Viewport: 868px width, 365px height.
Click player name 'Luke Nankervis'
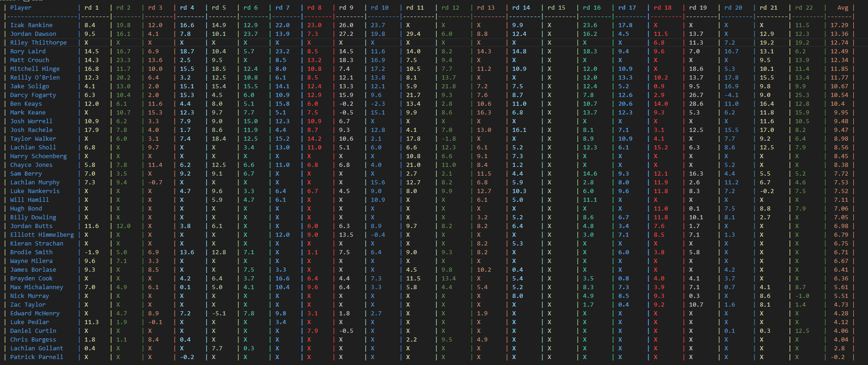click(x=35, y=191)
